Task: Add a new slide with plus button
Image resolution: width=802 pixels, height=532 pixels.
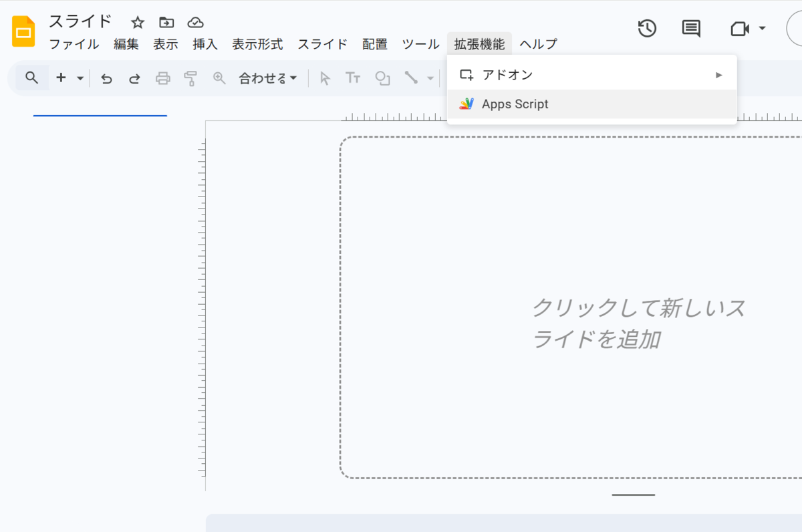Action: pyautogui.click(x=61, y=78)
